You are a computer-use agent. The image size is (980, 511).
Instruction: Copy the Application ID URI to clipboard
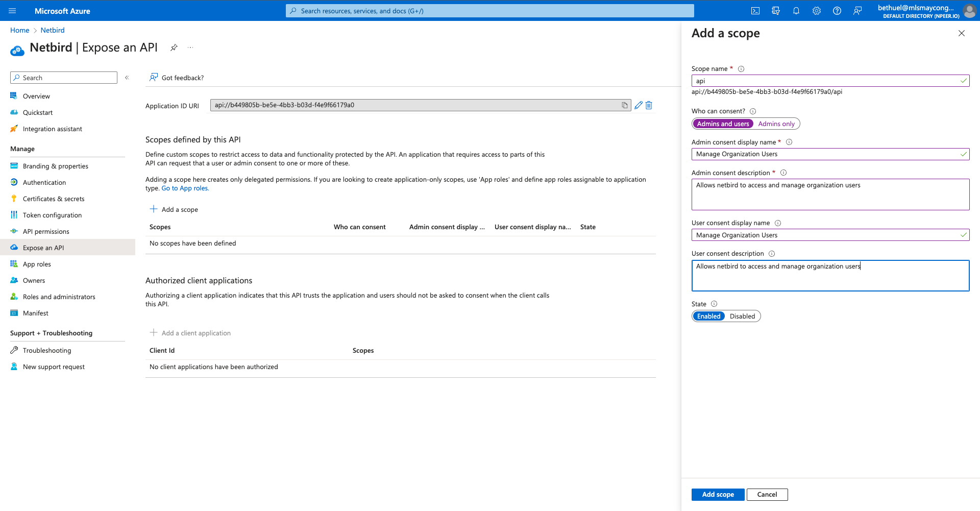pyautogui.click(x=624, y=105)
